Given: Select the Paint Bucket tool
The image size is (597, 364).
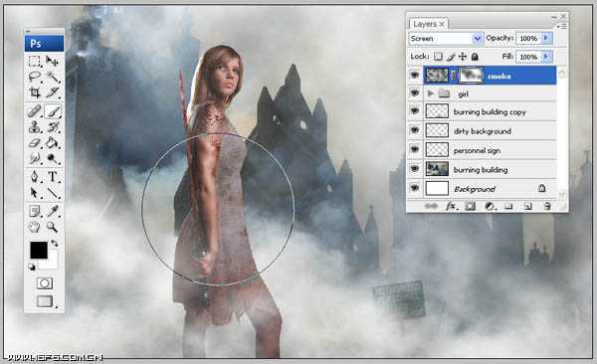Looking at the screenshot, I should [53, 143].
